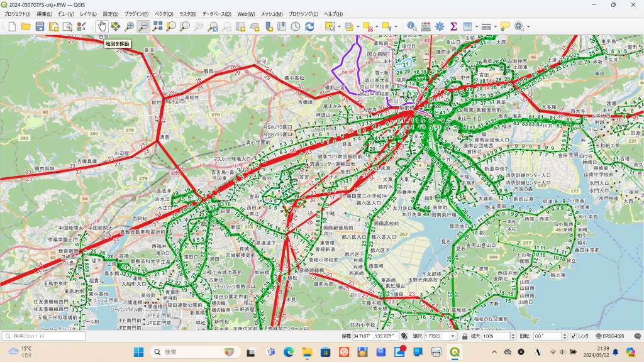Select the Identify Features tool

click(x=411, y=26)
